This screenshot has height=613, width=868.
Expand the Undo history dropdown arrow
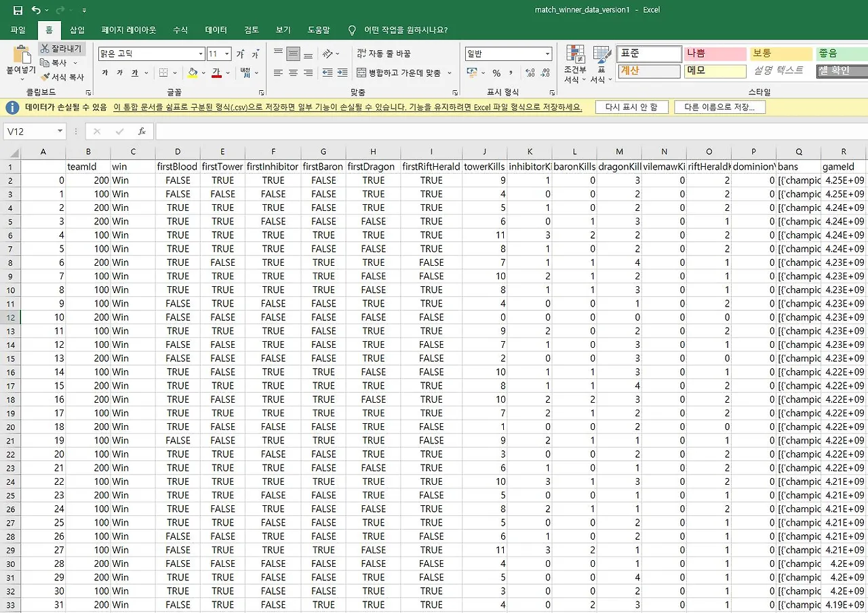pyautogui.click(x=47, y=10)
